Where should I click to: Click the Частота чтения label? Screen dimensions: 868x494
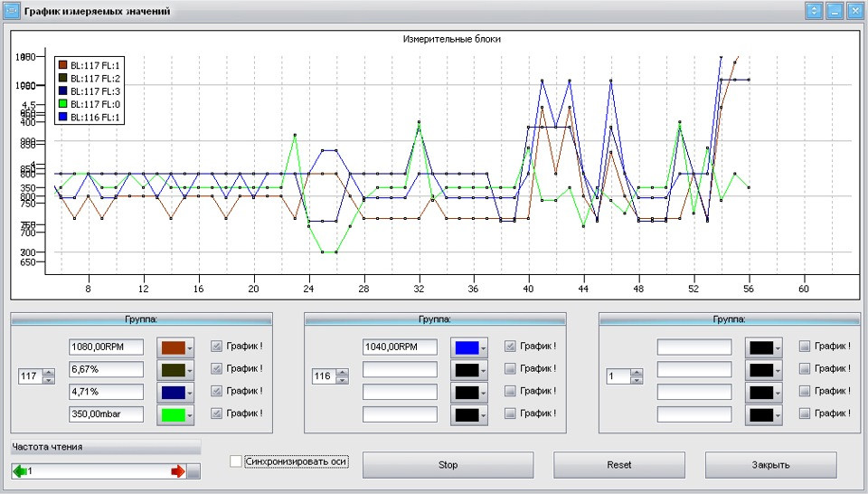47,447
